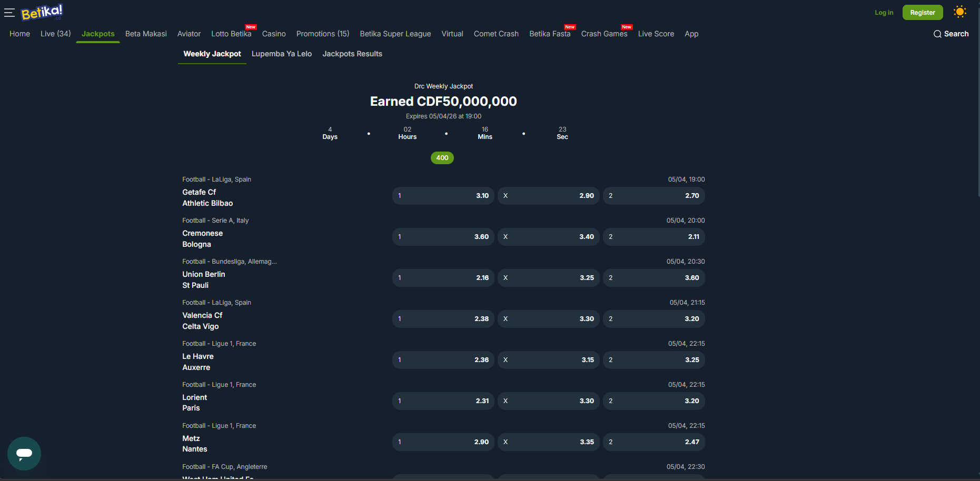980x481 pixels.
Task: Pick draw 3.15 for Le Havre vs Auxerre
Action: click(x=549, y=360)
